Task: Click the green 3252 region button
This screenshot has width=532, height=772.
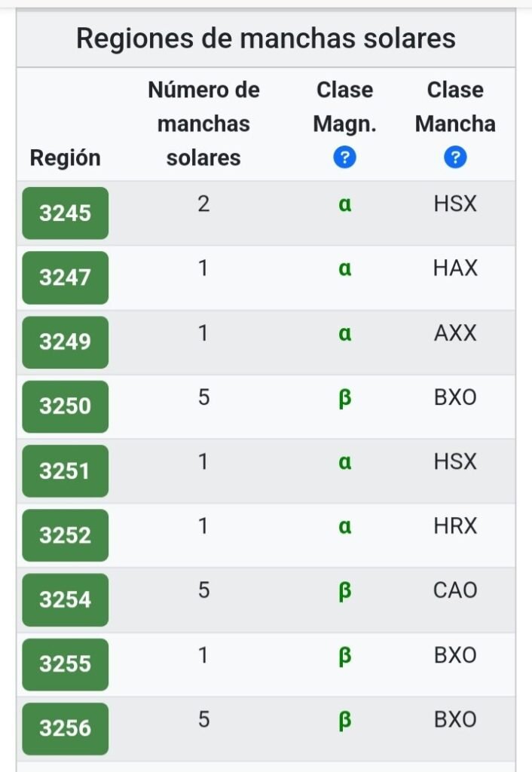Action: (65, 535)
